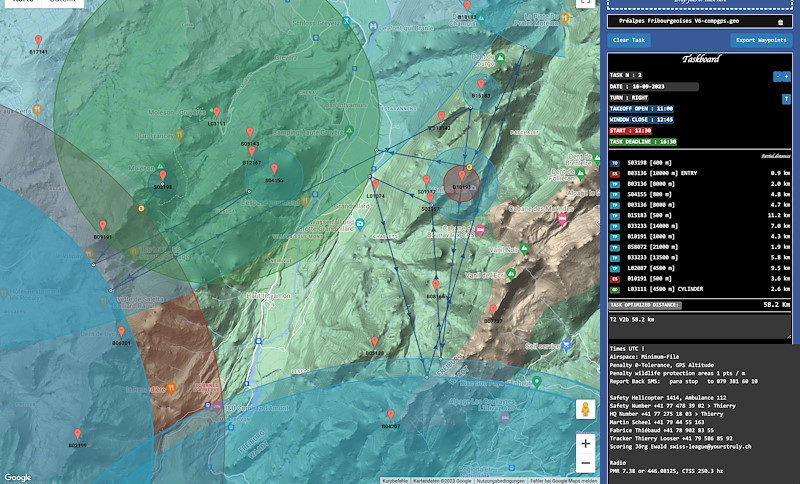
Task: Click the B07237 waypoint pin
Action: 493,310
